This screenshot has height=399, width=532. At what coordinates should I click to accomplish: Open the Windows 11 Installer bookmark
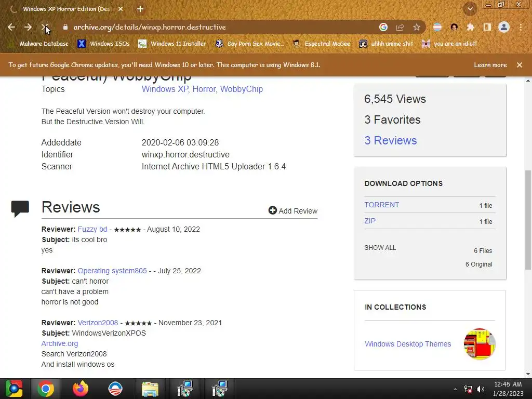tap(172, 44)
